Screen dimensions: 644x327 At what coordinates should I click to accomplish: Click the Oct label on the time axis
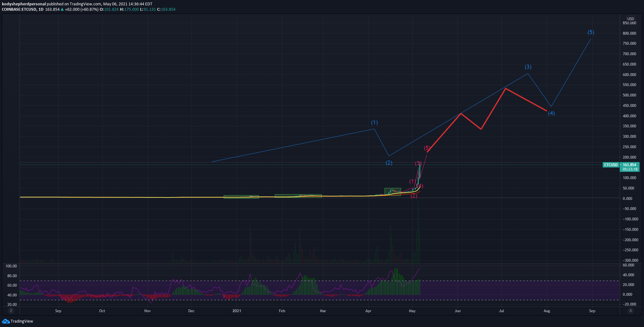(x=102, y=311)
